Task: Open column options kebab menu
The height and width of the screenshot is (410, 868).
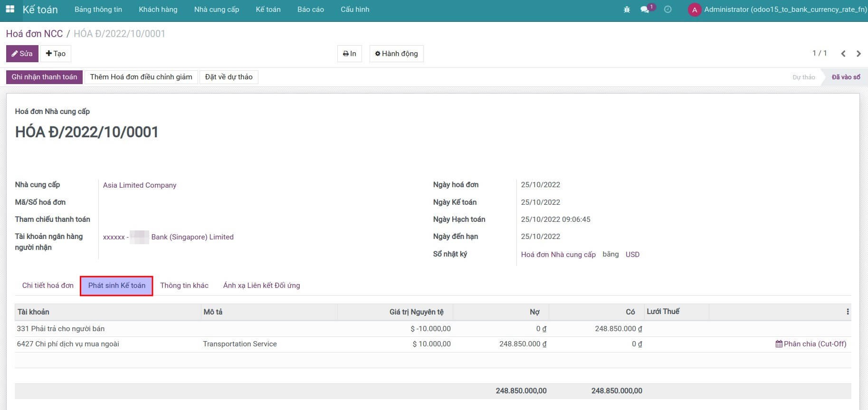Action: click(x=848, y=312)
